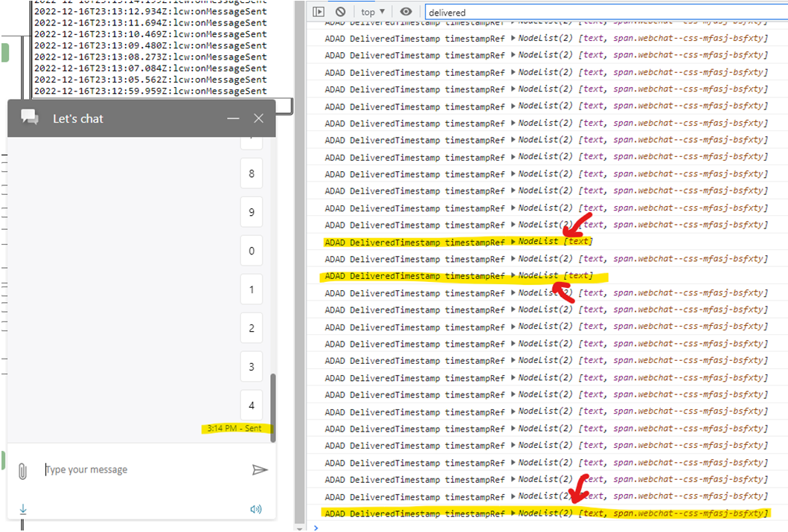Open the top execution context dropdown
This screenshot has width=788, height=532.
371,11
